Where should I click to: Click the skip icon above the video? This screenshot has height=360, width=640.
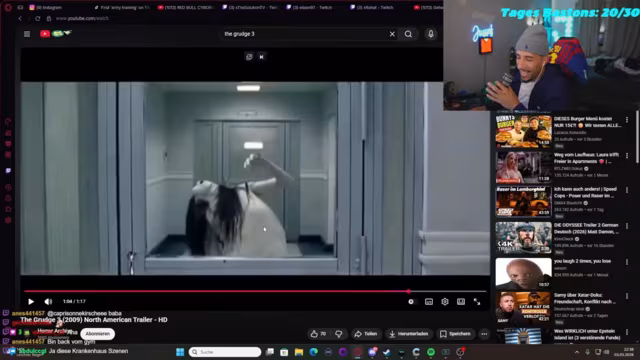261,57
